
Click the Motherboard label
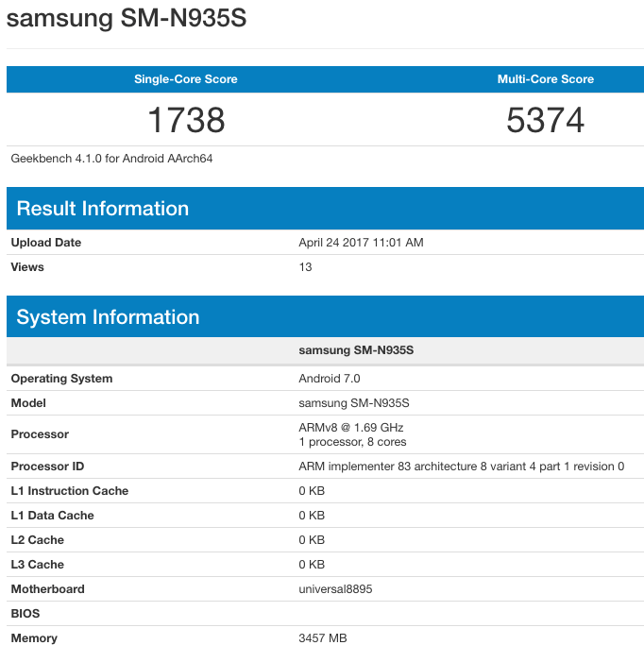[48, 589]
